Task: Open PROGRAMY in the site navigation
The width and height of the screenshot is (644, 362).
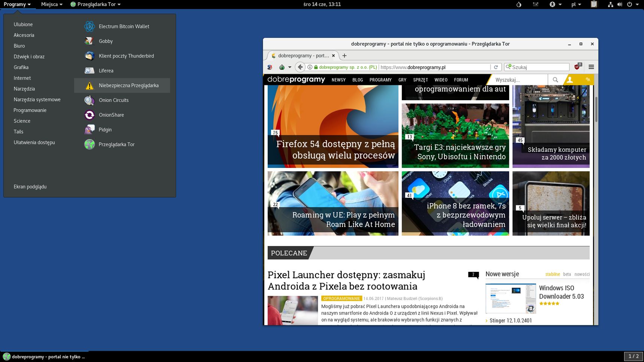Action: point(380,80)
